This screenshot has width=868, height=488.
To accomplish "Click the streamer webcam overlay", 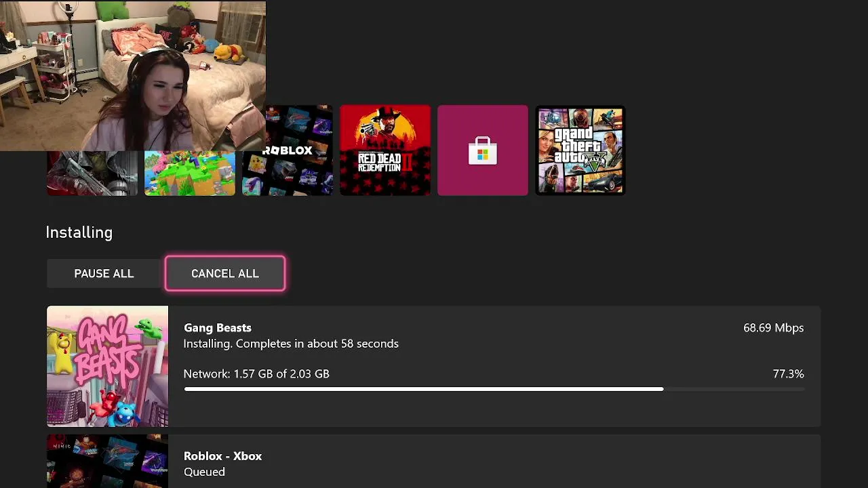I will click(133, 75).
